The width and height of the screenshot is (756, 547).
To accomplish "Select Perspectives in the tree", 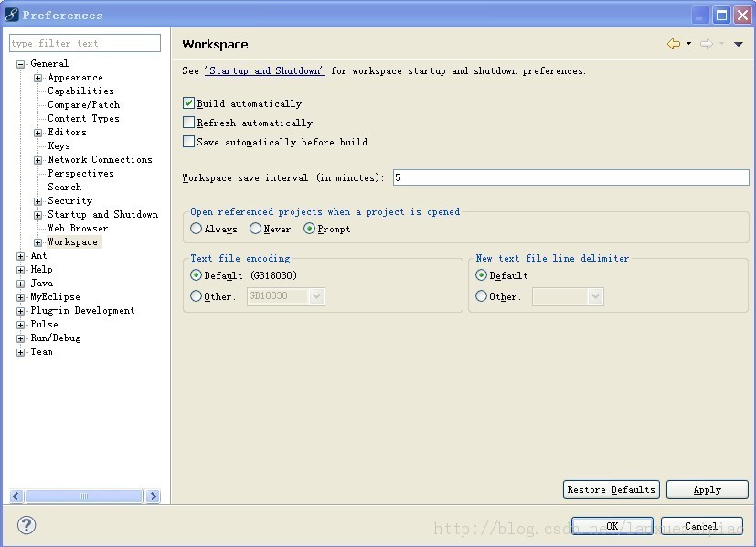I will [x=81, y=173].
